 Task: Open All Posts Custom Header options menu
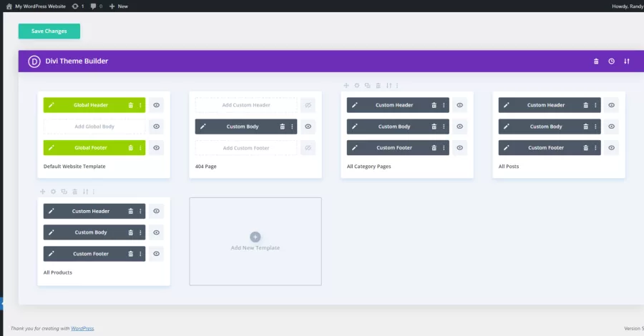click(595, 105)
